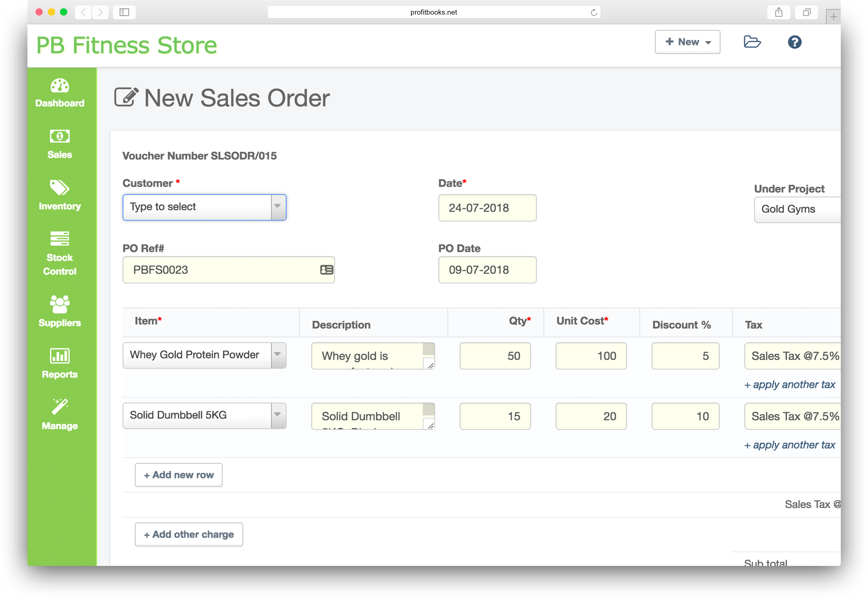Viewport: 868px width, 598px height.
Task: Click the Add new row button
Action: (x=178, y=475)
